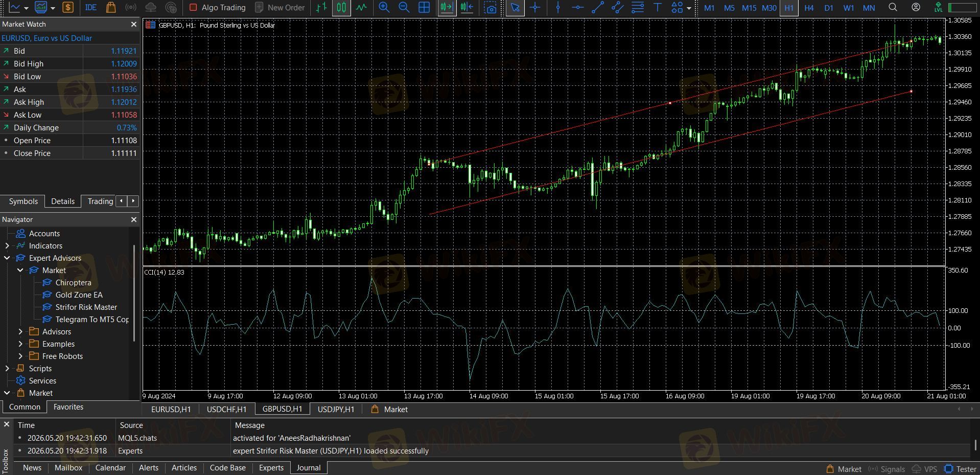980x475 pixels.
Task: Toggle chart auto-scroll to latest bar
Action: point(447,8)
